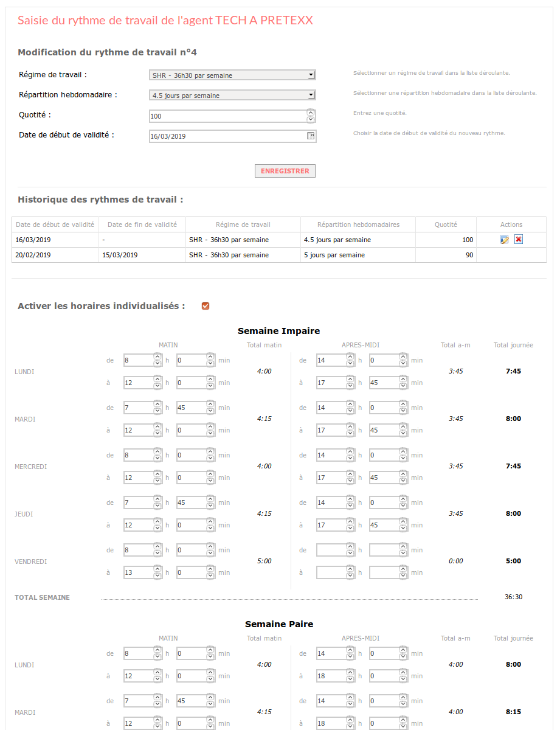Viewport: 560px width, 730px height.
Task: Select the 16/03/2019 row in history table
Action: (279, 240)
